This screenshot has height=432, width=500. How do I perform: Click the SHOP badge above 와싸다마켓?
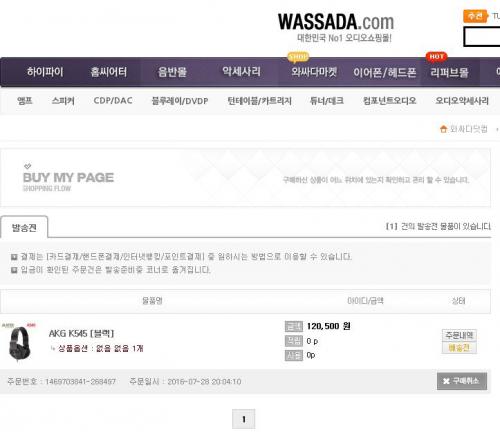[x=298, y=57]
